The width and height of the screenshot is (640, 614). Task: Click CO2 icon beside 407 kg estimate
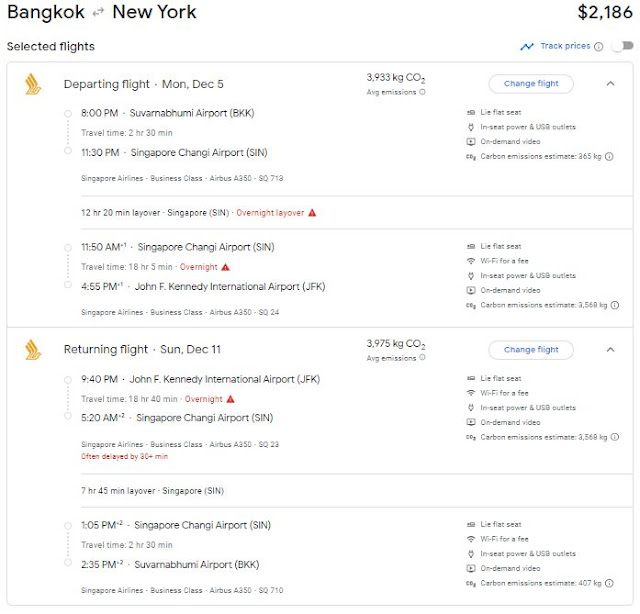(x=471, y=583)
